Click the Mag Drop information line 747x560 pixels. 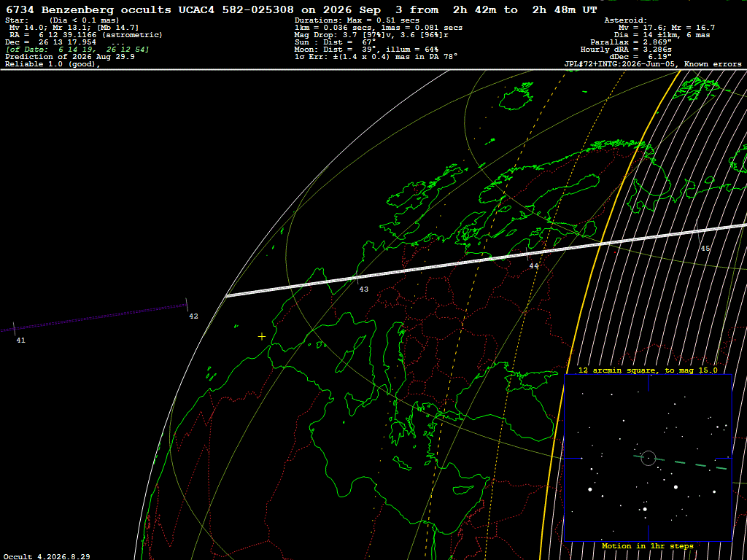pyautogui.click(x=371, y=35)
